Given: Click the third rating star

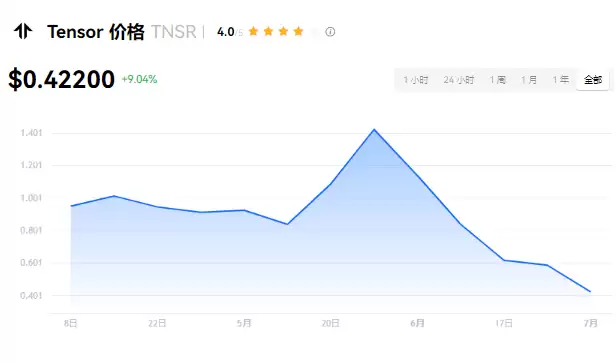Looking at the screenshot, I should [283, 31].
